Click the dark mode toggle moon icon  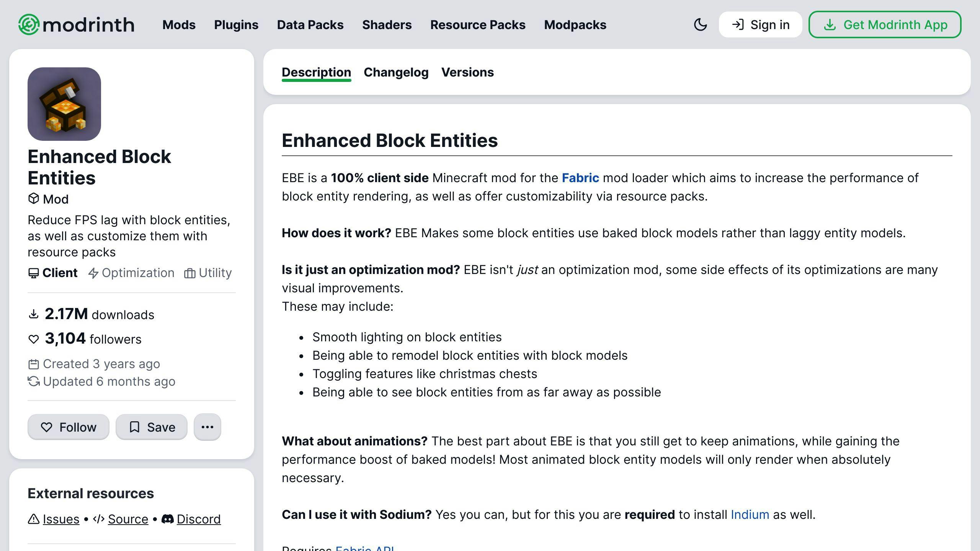(x=700, y=24)
